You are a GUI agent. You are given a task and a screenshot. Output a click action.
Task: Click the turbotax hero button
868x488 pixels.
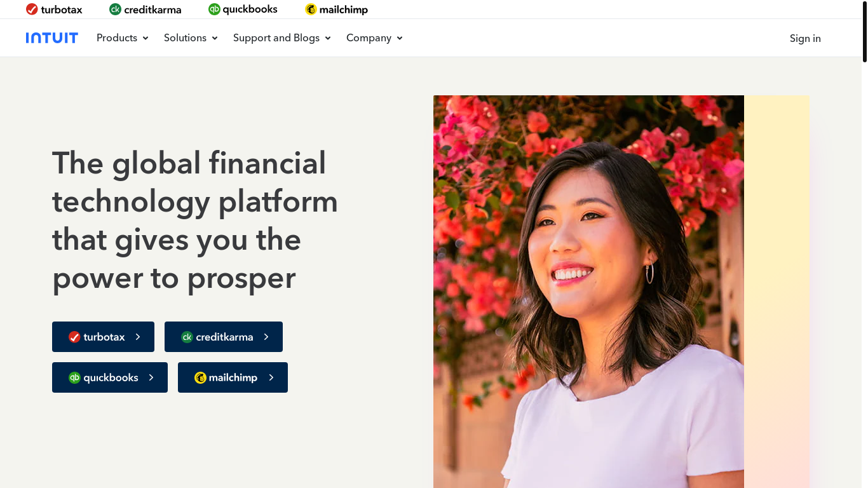pos(103,337)
